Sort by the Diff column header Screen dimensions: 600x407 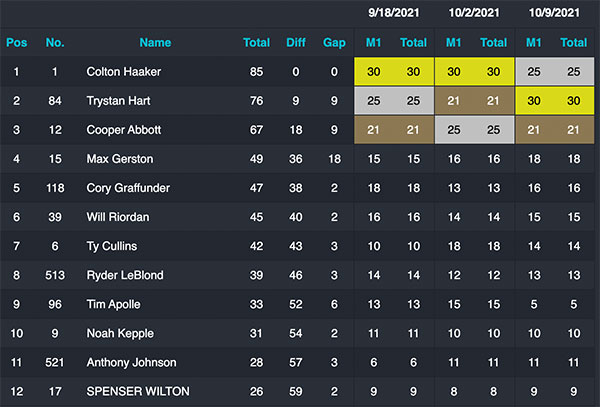tap(296, 42)
